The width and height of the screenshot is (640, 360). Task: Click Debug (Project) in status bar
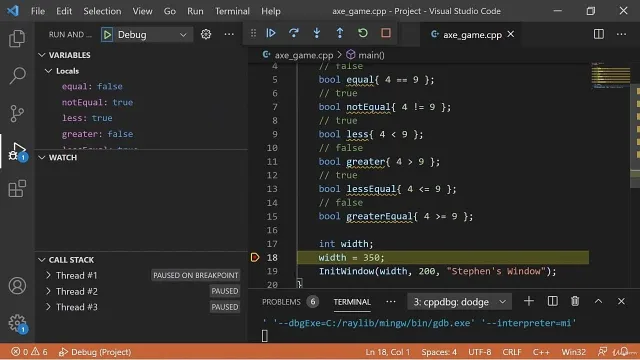coord(95,352)
